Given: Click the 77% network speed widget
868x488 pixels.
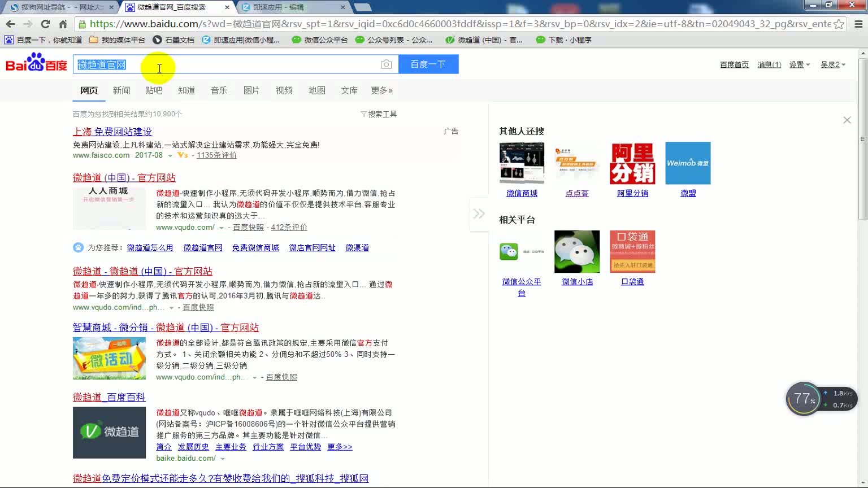Looking at the screenshot, I should pyautogui.click(x=822, y=399).
